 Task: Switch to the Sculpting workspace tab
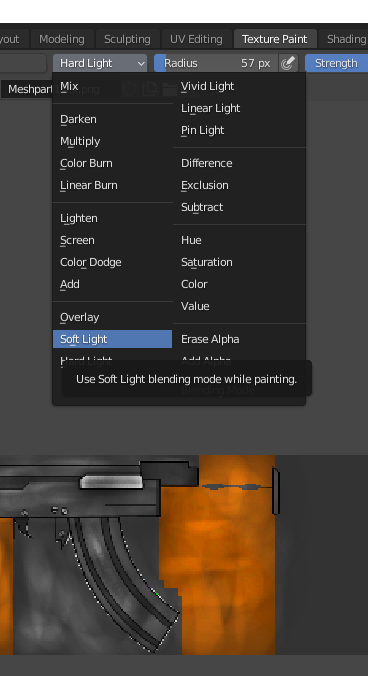point(127,39)
